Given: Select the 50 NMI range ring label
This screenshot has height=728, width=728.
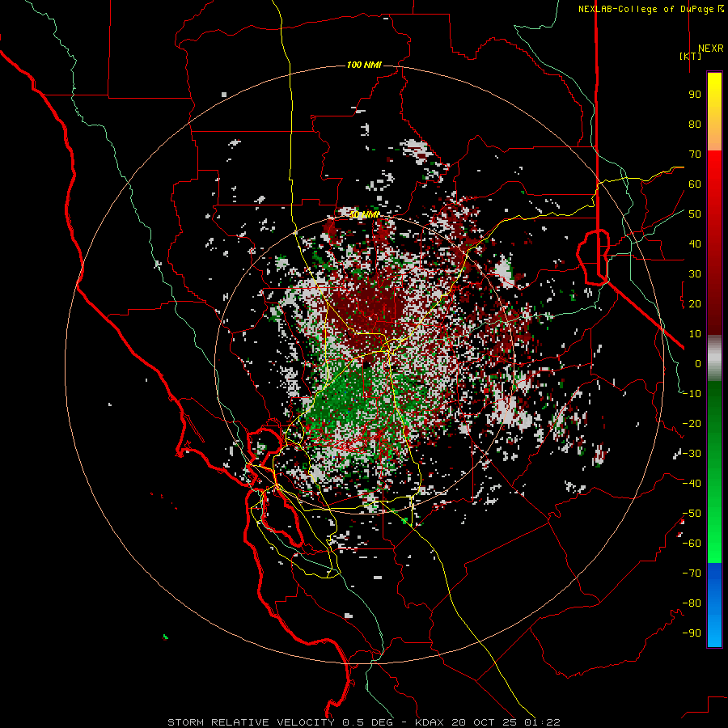Looking at the screenshot, I should point(364,214).
